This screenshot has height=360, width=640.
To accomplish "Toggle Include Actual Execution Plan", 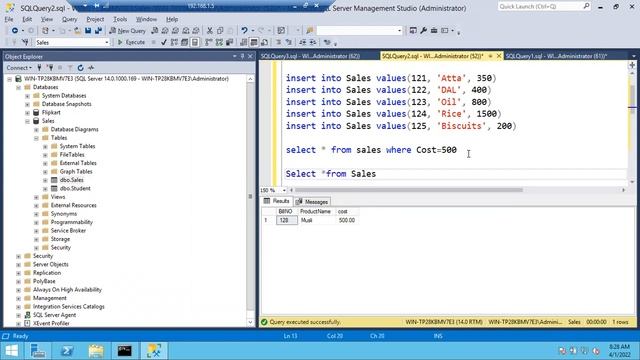I will pos(209,42).
